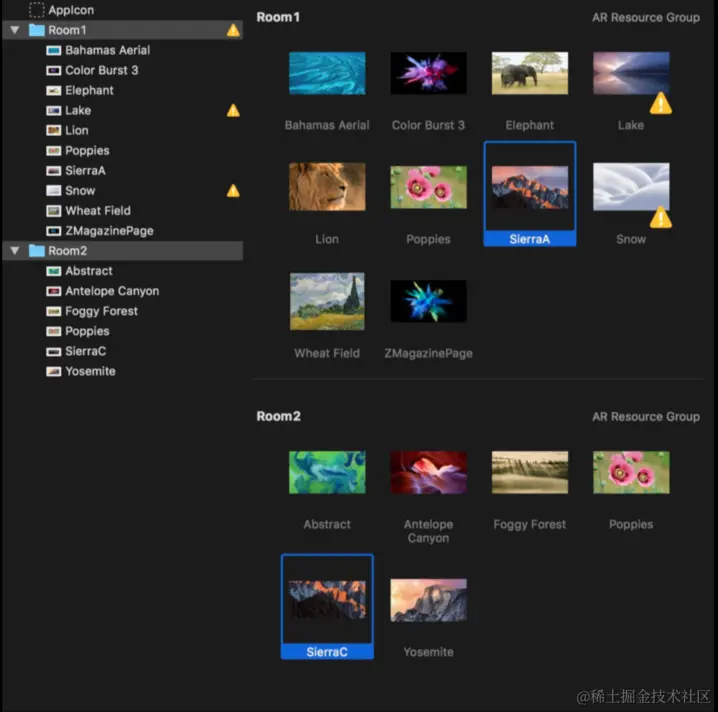The width and height of the screenshot is (718, 712).
Task: Click the warning badge on Snow thumbnail
Action: click(x=661, y=217)
